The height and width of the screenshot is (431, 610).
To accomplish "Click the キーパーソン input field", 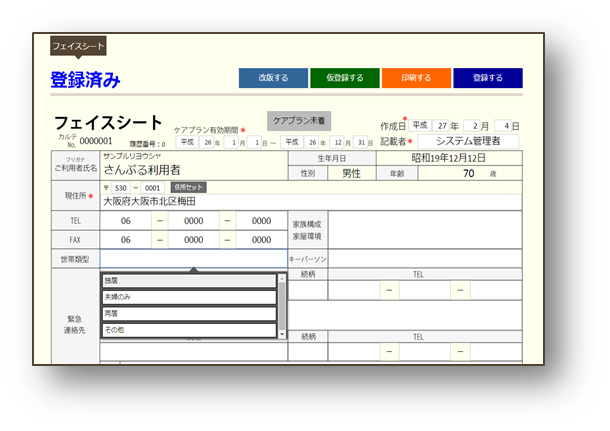I will point(425,259).
